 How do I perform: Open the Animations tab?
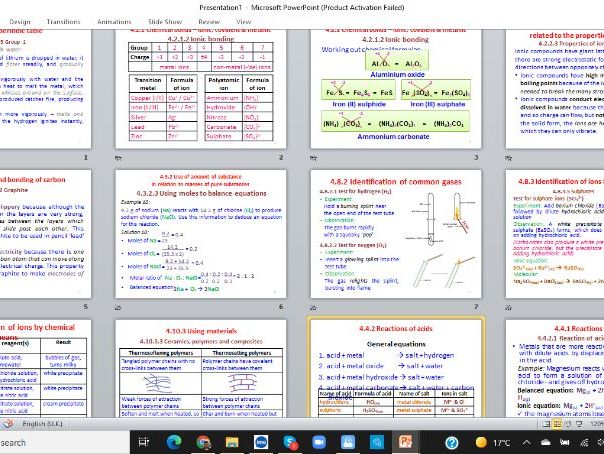[114, 21]
